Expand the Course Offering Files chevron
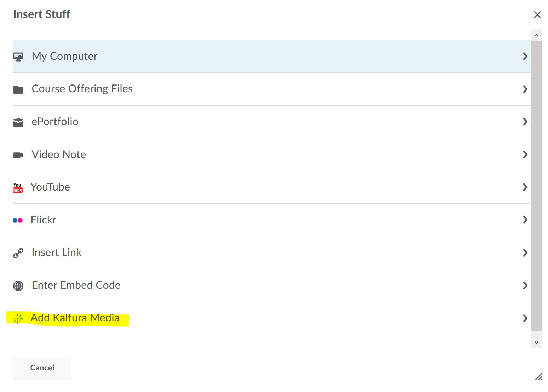The width and height of the screenshot is (548, 392). [x=525, y=89]
